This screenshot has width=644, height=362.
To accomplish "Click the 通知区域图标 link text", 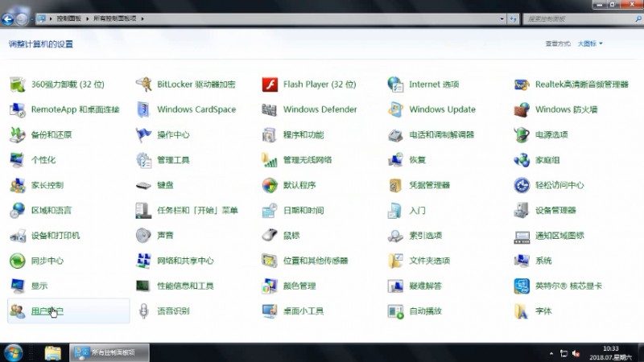I will tap(559, 236).
